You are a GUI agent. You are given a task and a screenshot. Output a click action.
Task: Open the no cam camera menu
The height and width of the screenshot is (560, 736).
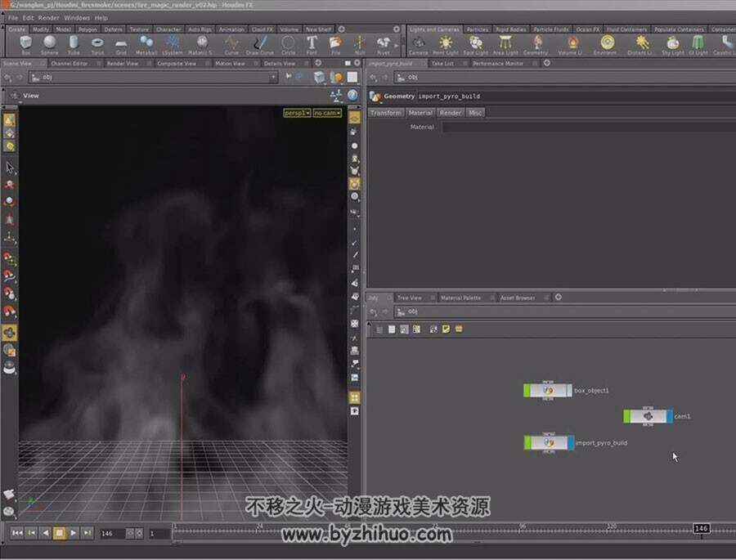tap(327, 113)
